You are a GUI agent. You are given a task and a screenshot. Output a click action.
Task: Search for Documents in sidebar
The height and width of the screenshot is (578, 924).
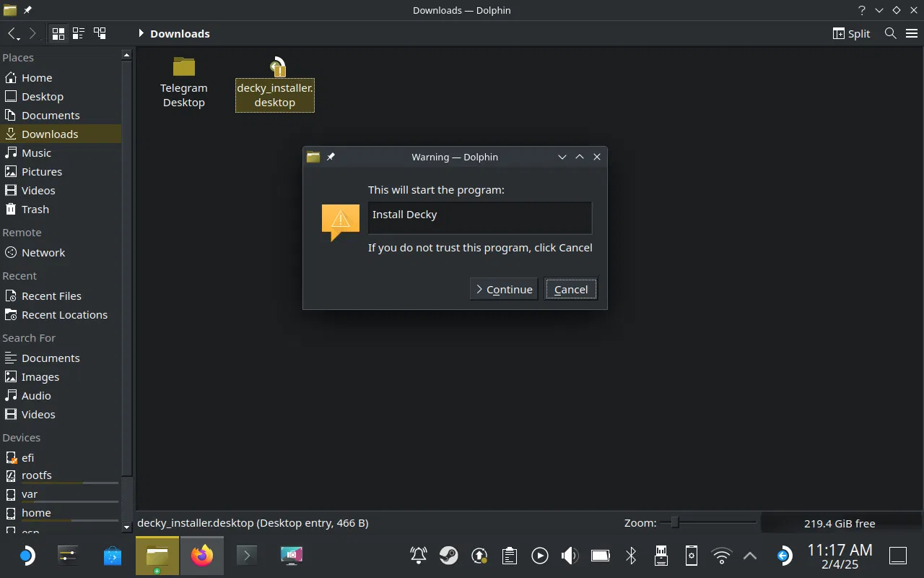(x=61, y=358)
